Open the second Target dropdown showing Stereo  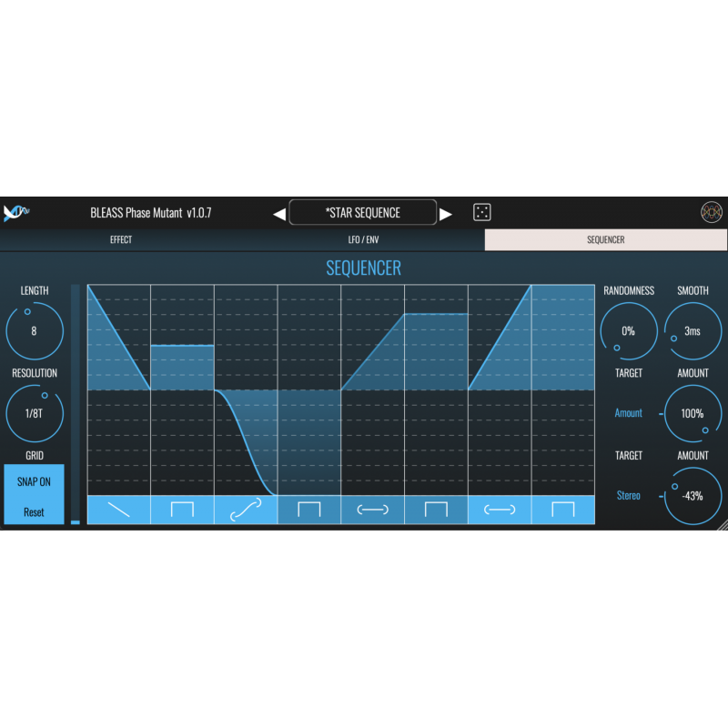point(628,496)
